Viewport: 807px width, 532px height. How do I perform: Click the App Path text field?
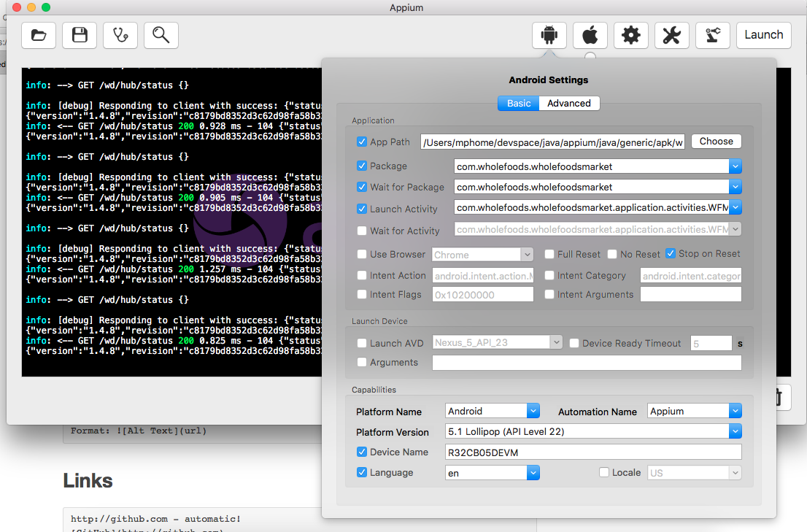pyautogui.click(x=553, y=142)
